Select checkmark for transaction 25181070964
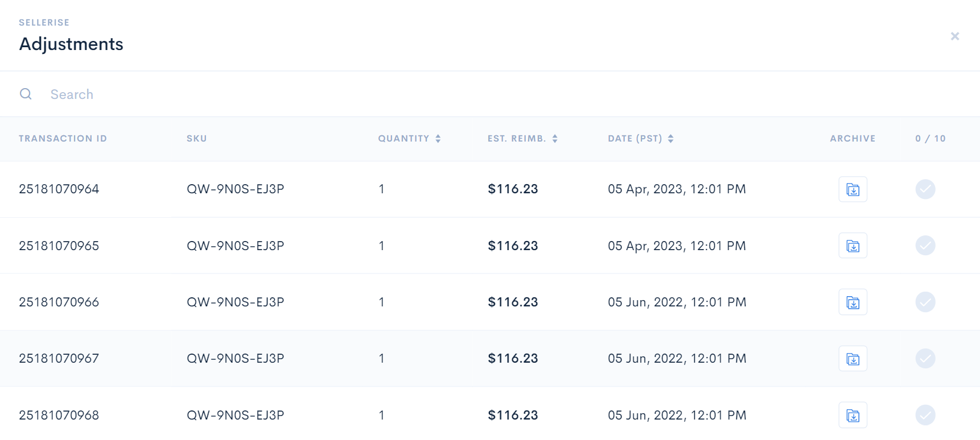The image size is (980, 440). click(x=925, y=189)
